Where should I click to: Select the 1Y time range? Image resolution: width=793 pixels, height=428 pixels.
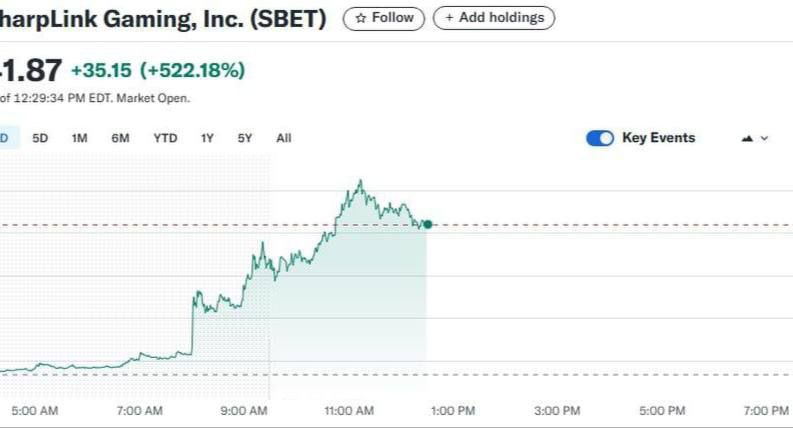tap(207, 138)
